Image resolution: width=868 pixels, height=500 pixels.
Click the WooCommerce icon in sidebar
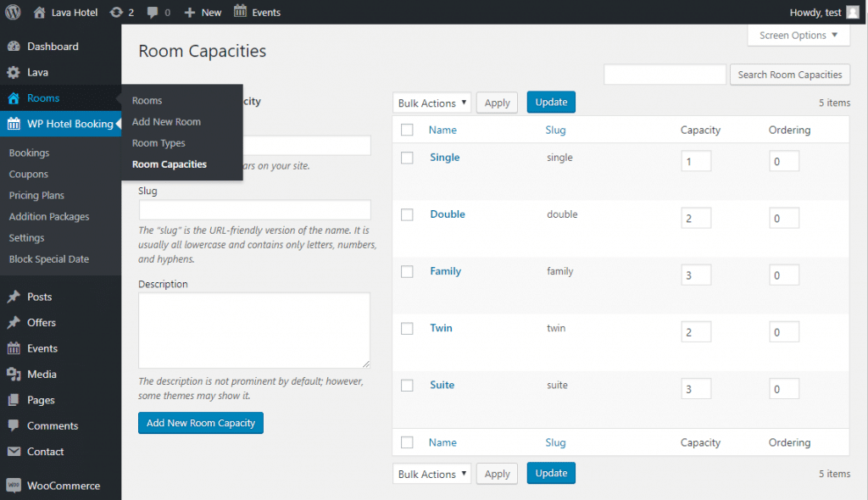(14, 486)
